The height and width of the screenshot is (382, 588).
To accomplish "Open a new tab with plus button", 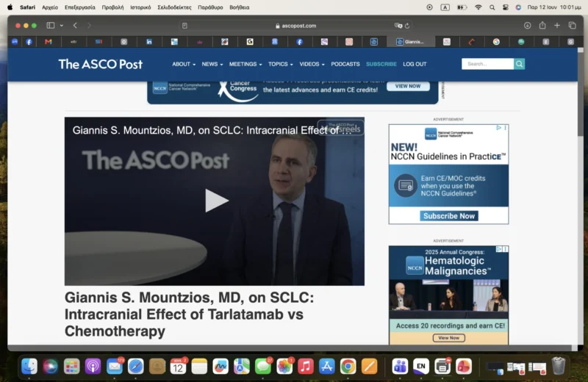I will 557,26.
